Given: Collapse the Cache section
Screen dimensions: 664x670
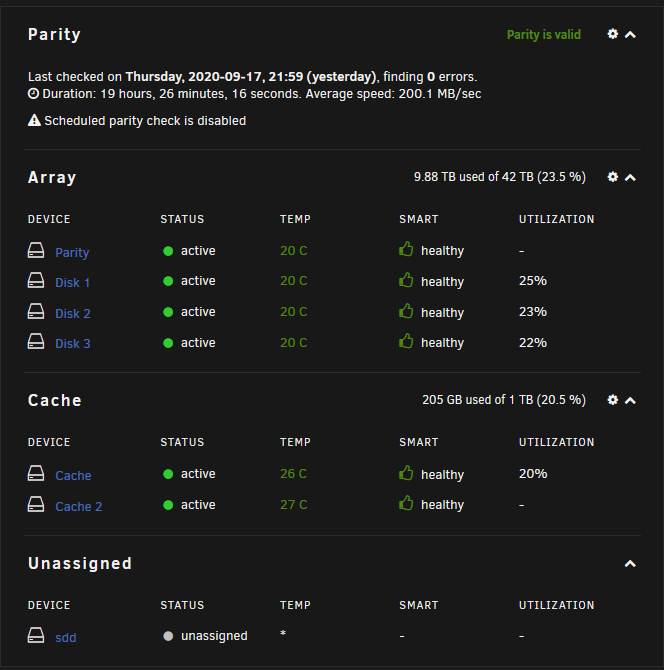Looking at the screenshot, I should point(630,400).
